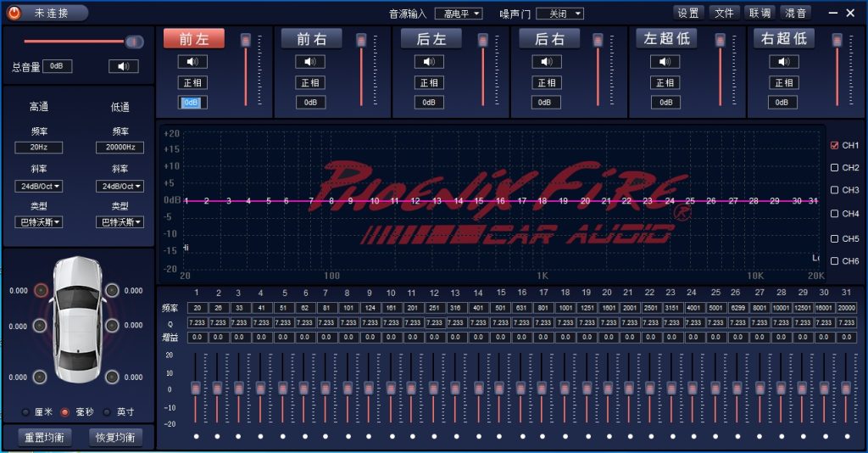
Task: Select 毫秒 delay unit radio
Action: click(65, 412)
